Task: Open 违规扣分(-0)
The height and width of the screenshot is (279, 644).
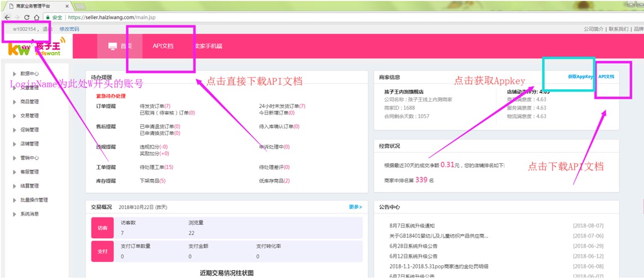Action: click(x=153, y=146)
